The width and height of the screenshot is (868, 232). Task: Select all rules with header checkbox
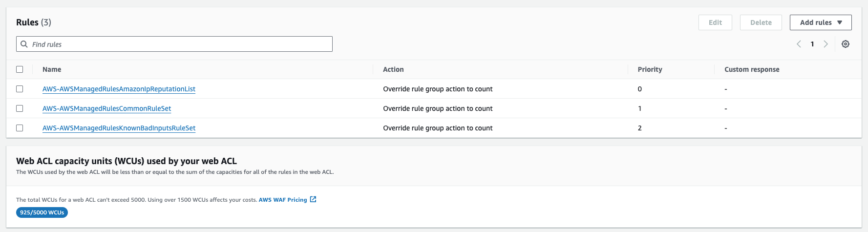coord(20,69)
